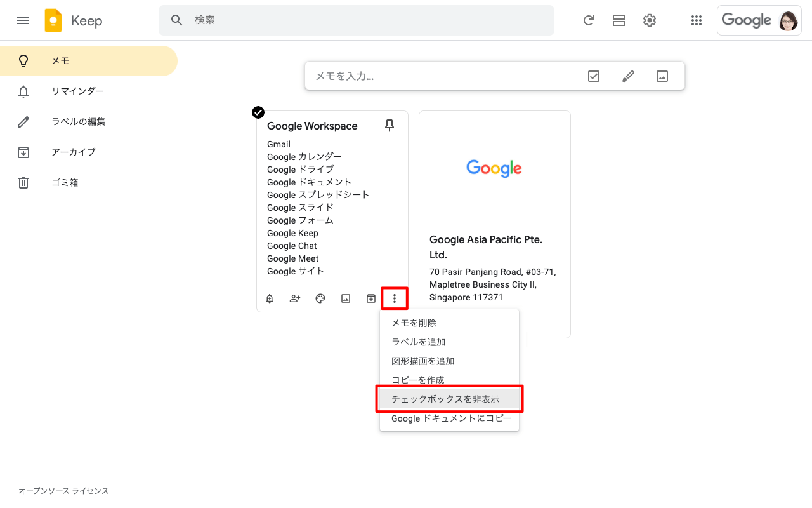Click the Google カレンダー line

304,157
